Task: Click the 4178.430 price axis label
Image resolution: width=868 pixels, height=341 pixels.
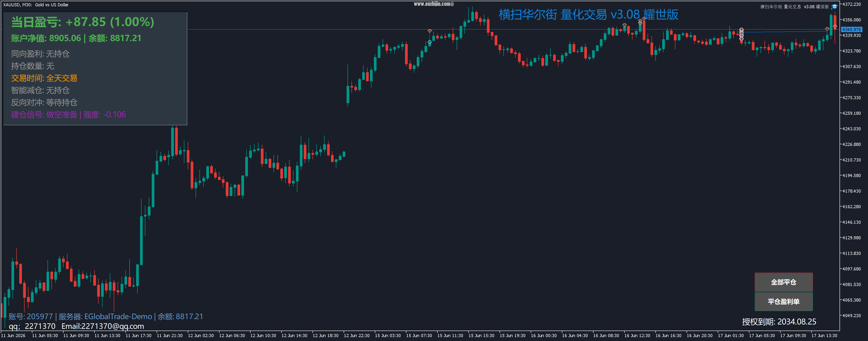Action: pyautogui.click(x=851, y=191)
